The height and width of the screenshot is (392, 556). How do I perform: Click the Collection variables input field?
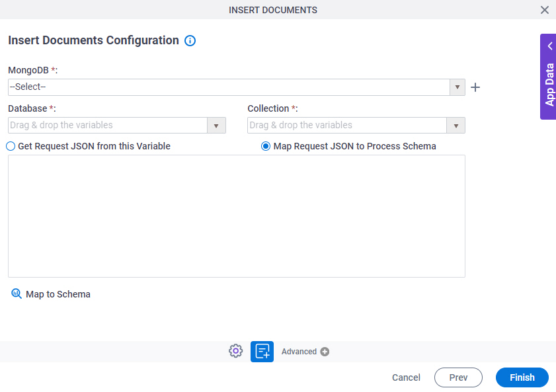[x=347, y=126]
